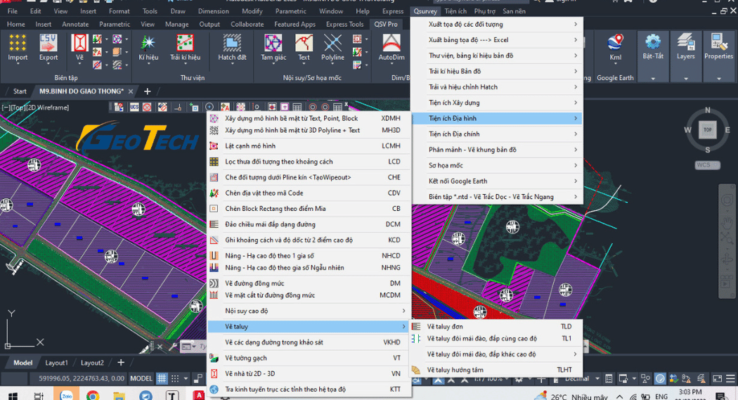Open the Kml Google Earth tool
The height and width of the screenshot is (400, 738).
614,47
